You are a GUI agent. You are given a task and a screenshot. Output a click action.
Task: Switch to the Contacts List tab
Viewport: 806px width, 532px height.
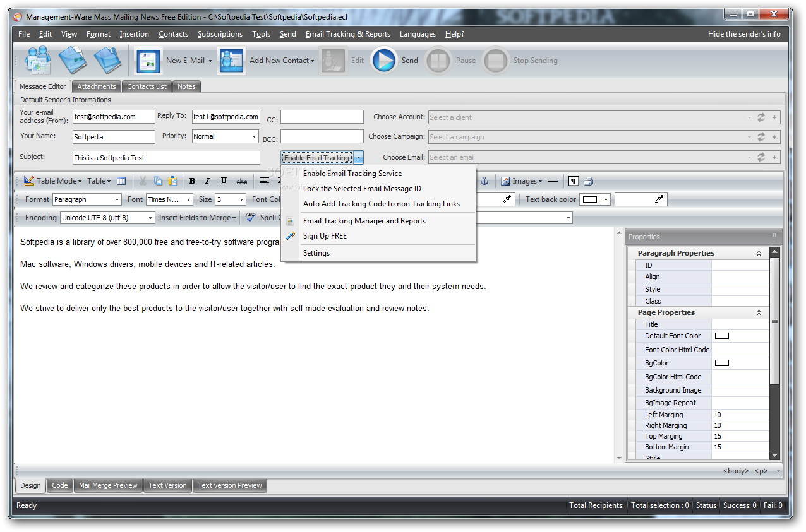[147, 86]
